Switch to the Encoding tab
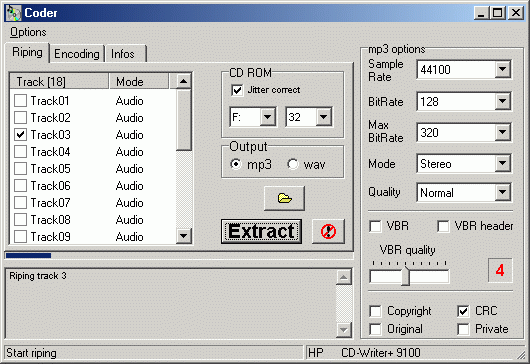530x364 pixels. [77, 54]
